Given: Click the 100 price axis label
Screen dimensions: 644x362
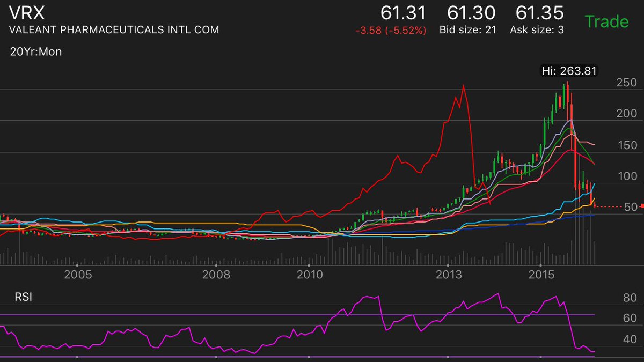Looking at the screenshot, I should [x=627, y=176].
